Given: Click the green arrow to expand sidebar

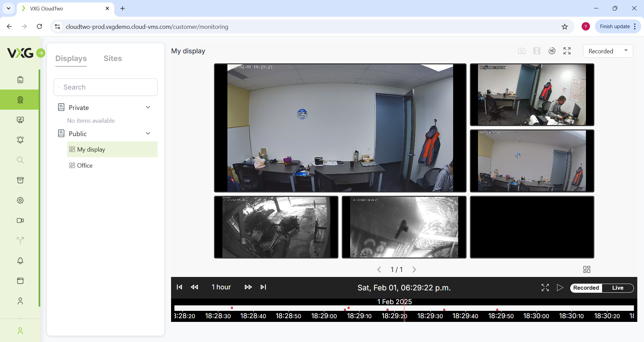Looking at the screenshot, I should [x=41, y=53].
